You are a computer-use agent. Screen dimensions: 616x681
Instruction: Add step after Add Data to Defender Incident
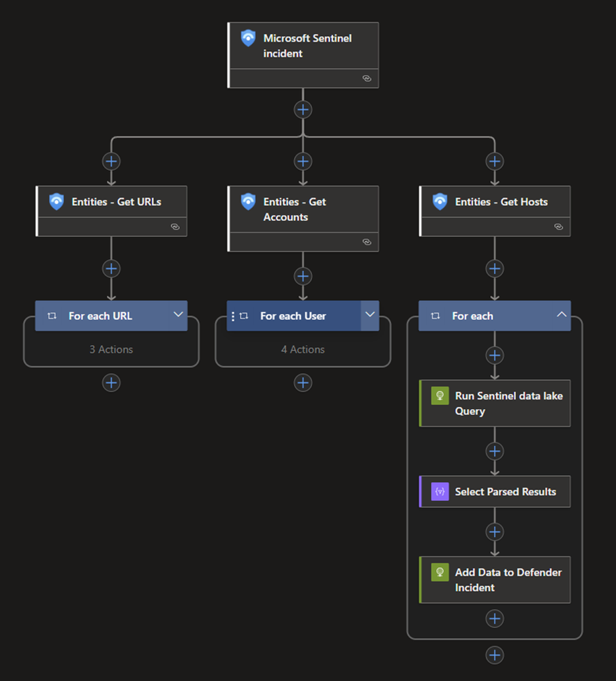pyautogui.click(x=495, y=618)
